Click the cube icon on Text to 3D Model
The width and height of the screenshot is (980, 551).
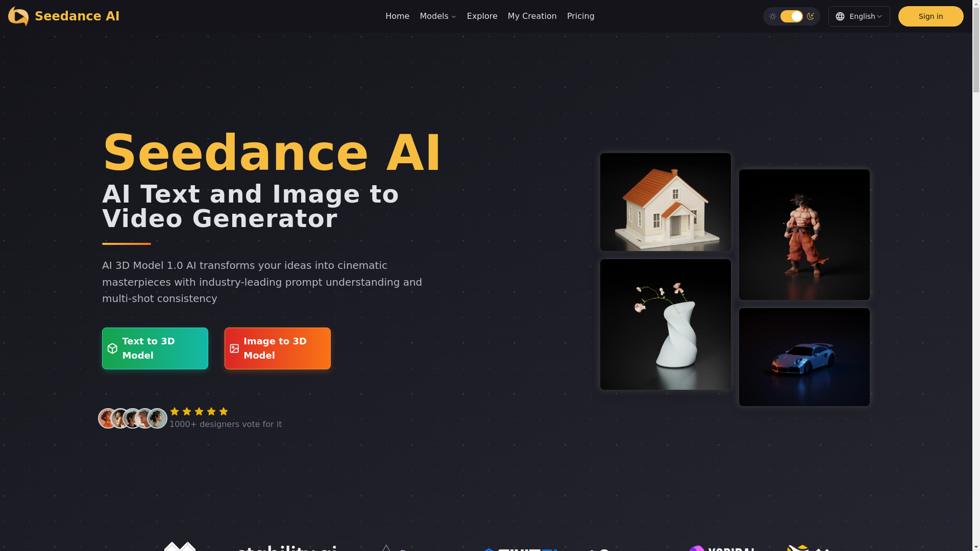[112, 348]
